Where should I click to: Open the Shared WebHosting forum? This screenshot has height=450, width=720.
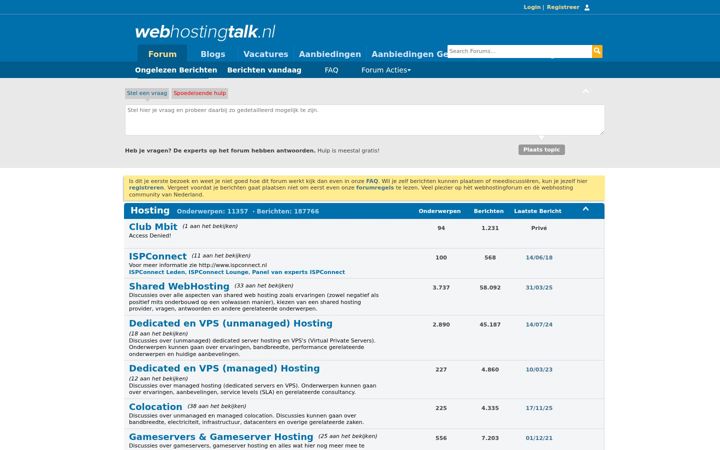(179, 287)
